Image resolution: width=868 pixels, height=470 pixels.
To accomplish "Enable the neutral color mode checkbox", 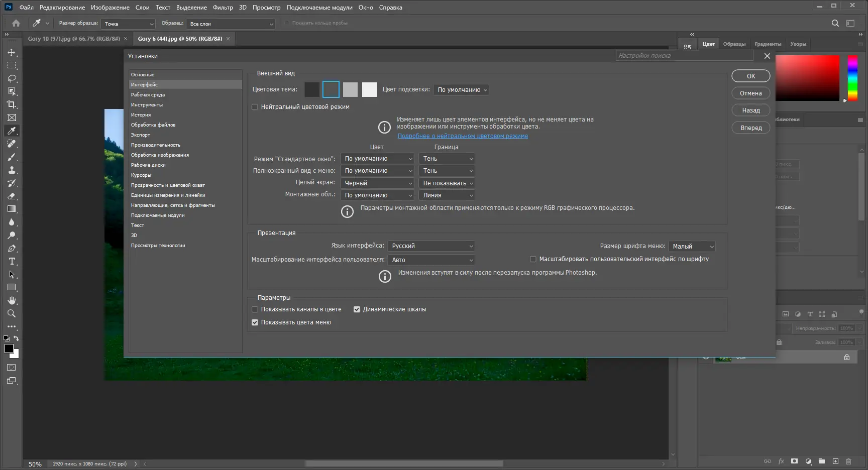I will click(255, 107).
